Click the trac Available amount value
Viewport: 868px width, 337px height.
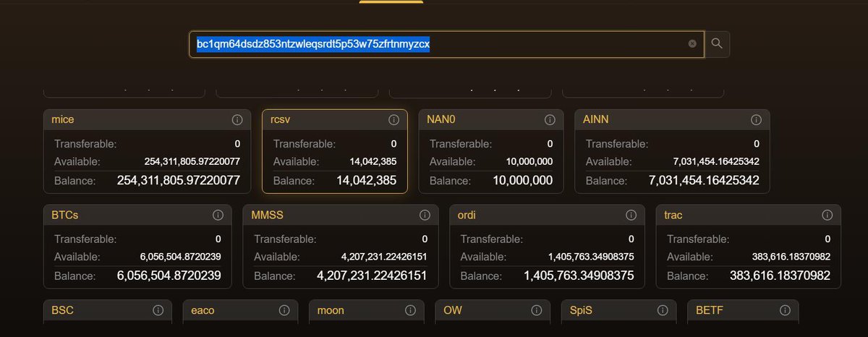click(x=791, y=257)
